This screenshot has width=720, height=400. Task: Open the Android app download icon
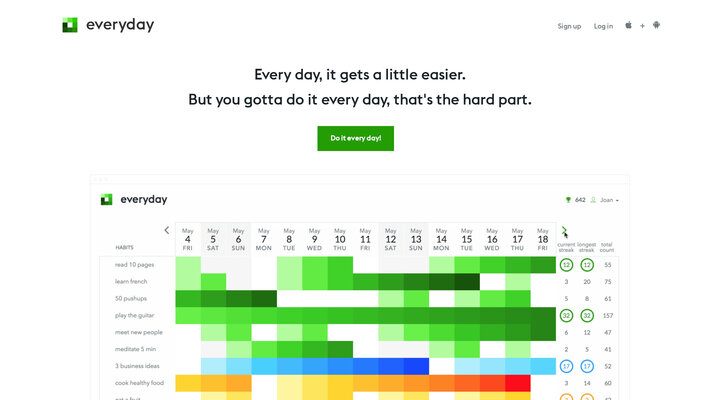click(656, 26)
